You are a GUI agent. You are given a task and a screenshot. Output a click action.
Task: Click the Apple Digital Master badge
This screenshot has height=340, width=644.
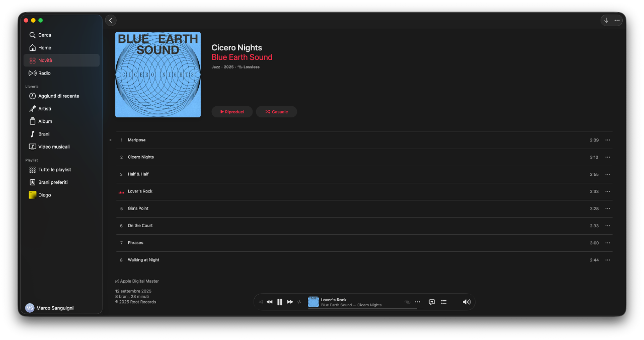137,282
